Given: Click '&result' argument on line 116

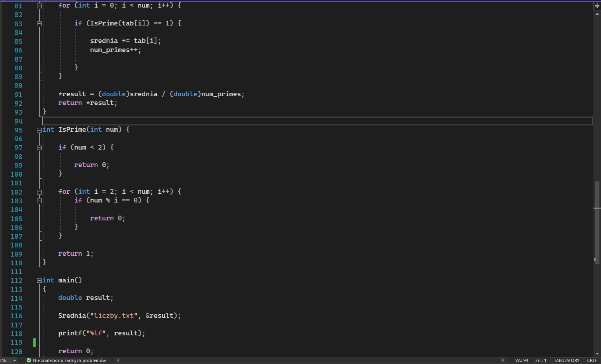Looking at the screenshot, I should click(x=160, y=315).
